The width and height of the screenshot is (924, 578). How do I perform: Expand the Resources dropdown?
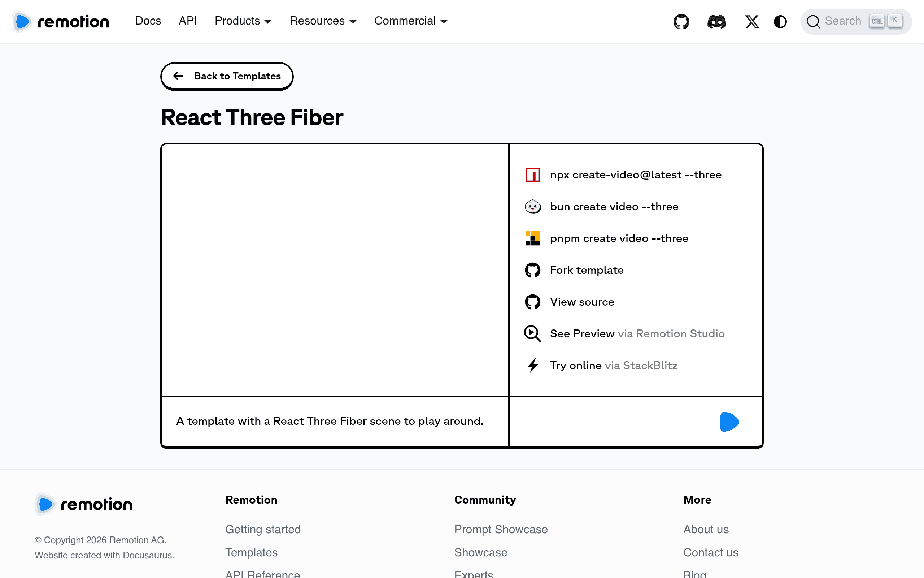point(323,21)
